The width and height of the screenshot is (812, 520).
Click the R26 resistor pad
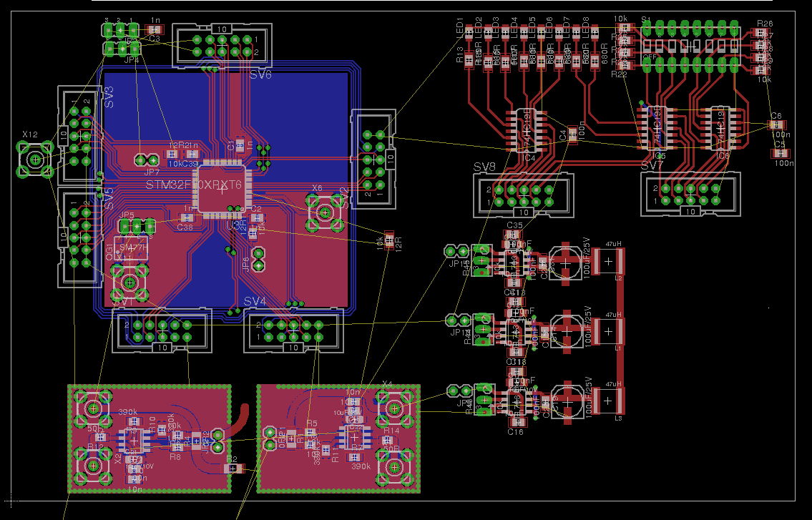(760, 33)
